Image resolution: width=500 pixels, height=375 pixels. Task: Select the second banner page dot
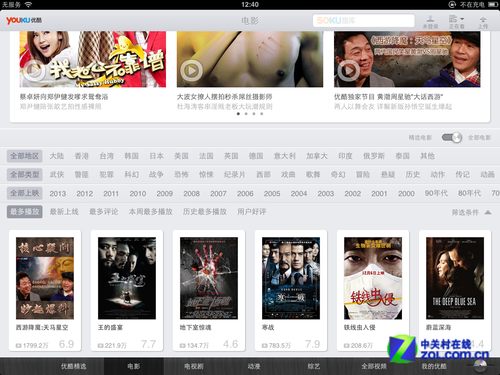pyautogui.click(x=246, y=114)
